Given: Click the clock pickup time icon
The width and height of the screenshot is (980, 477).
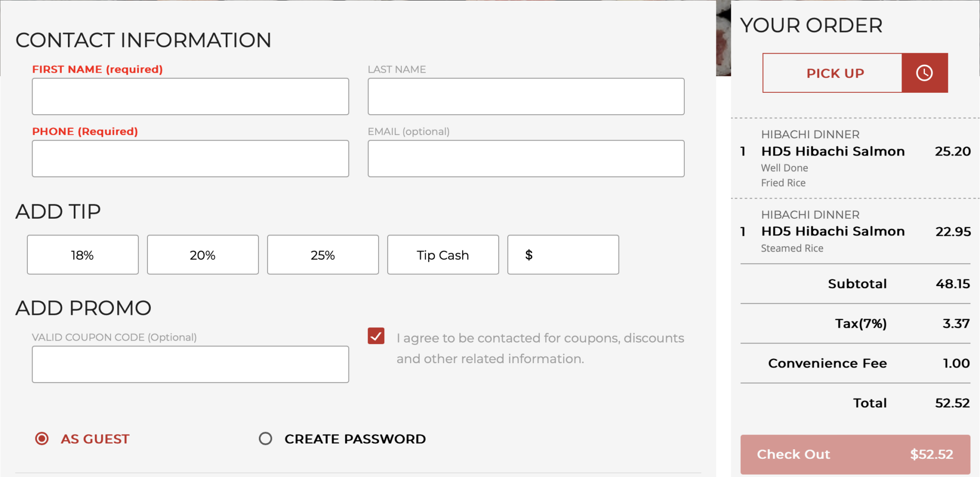Looking at the screenshot, I should [924, 73].
